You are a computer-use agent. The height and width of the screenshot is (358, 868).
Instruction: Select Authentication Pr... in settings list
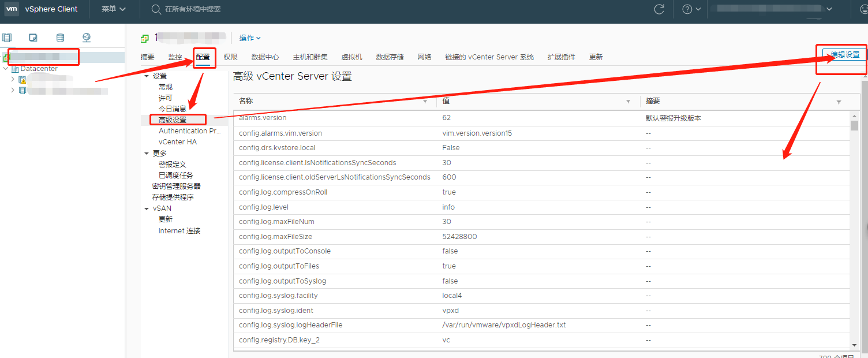click(x=190, y=131)
